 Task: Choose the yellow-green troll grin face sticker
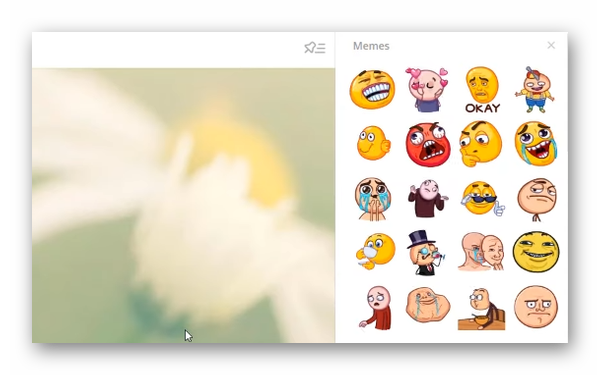coord(536,252)
